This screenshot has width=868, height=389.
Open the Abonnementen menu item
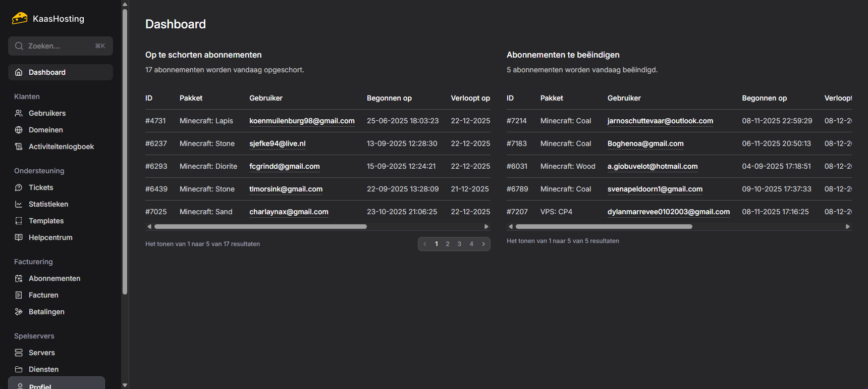click(55, 278)
